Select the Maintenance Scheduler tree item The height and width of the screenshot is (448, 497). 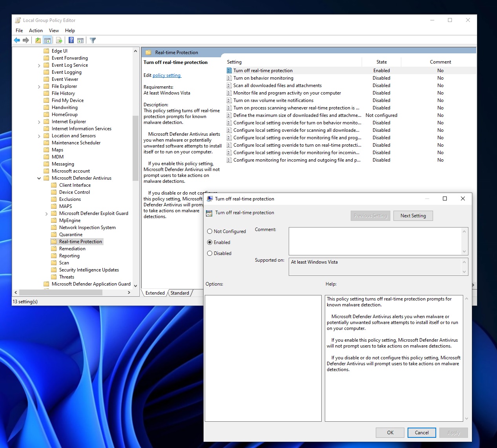(76, 143)
